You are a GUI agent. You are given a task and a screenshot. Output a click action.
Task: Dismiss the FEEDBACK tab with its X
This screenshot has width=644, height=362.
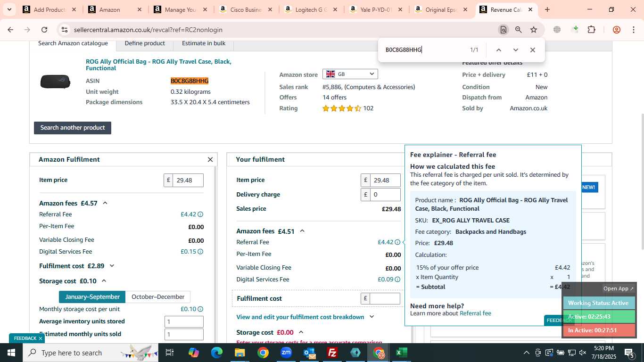click(41, 338)
